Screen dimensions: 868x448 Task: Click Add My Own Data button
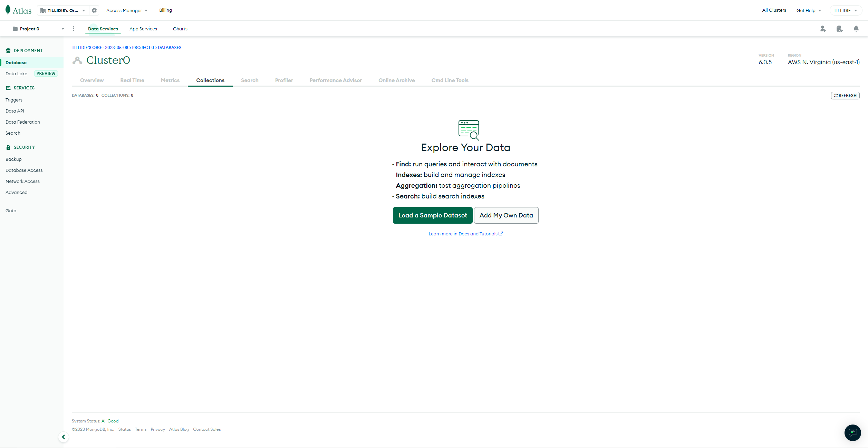pyautogui.click(x=506, y=215)
